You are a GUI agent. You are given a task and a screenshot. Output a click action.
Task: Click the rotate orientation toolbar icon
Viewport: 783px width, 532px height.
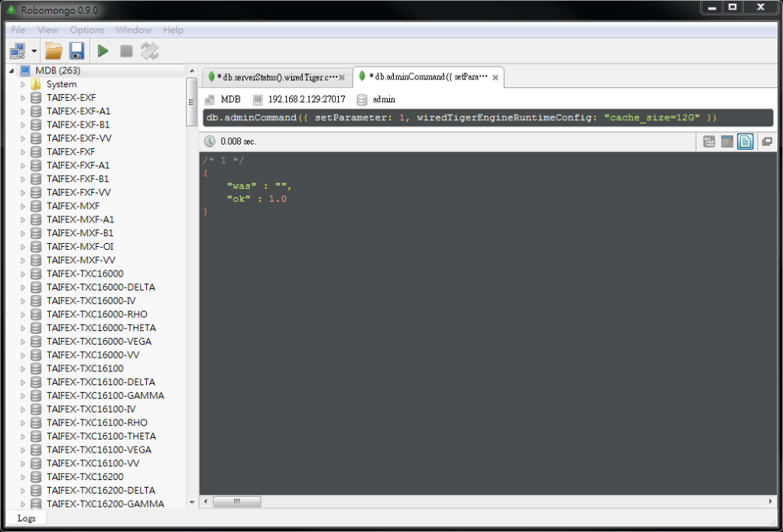pyautogui.click(x=149, y=51)
